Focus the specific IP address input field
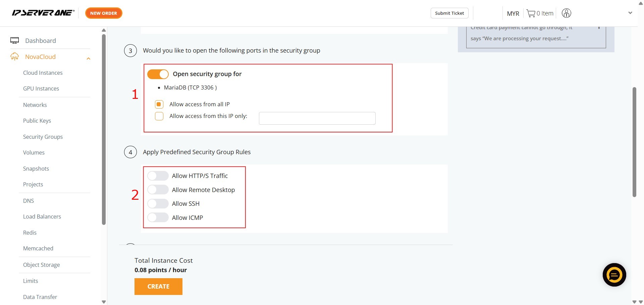The image size is (644, 305). [x=317, y=118]
